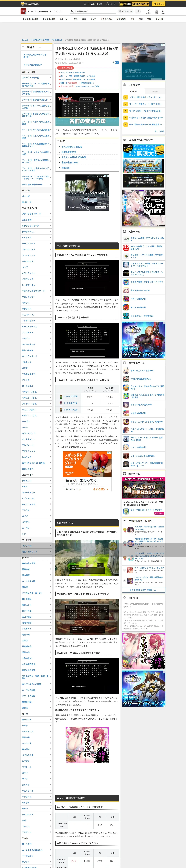Open the マップ navigation tab
Screen dimensions: 186x868
[x=93, y=19]
